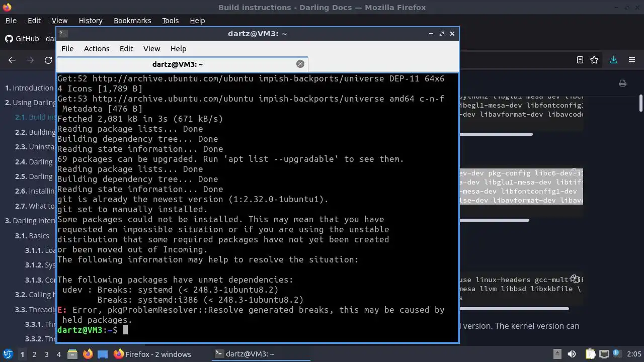Minimize the terminal window
The height and width of the screenshot is (362, 644).
pos(431,34)
